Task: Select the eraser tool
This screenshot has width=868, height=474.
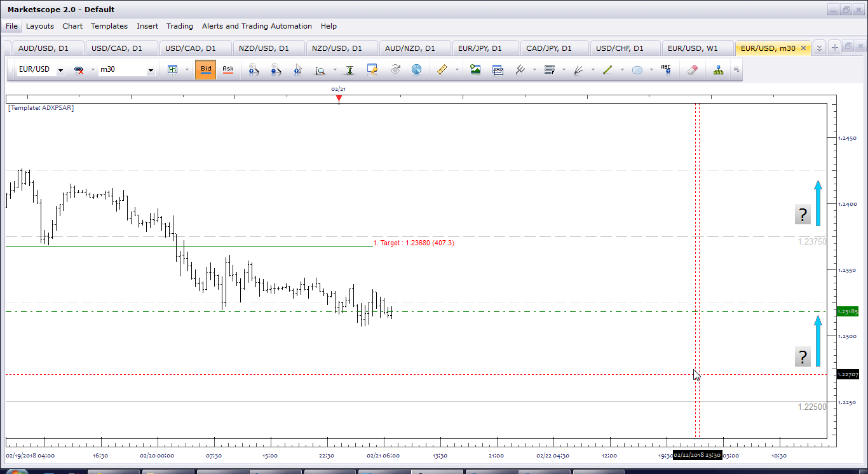Action: pos(693,70)
